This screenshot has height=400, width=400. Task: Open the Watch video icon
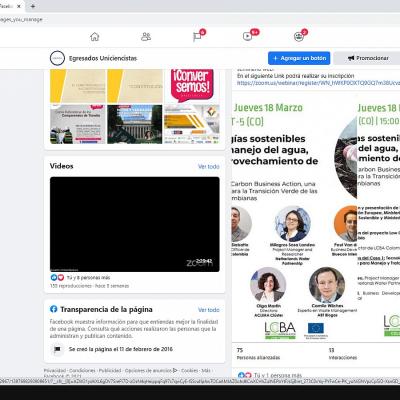click(247, 36)
